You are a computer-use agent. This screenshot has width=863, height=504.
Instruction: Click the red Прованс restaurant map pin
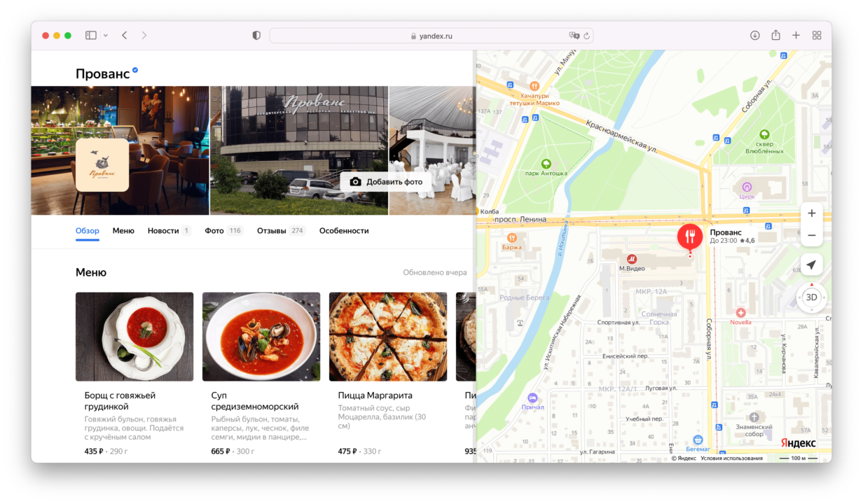tap(689, 237)
